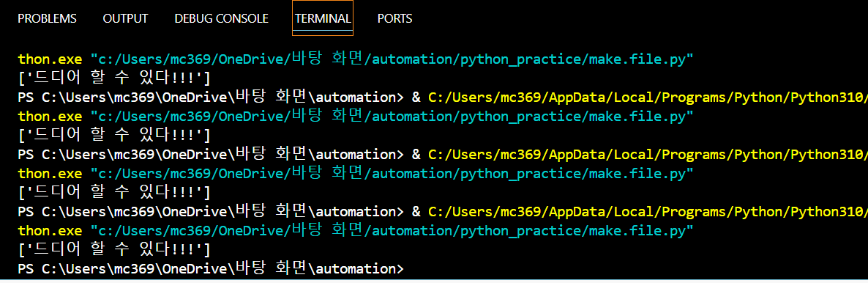868x283 pixels.
Task: Open the OUTPUT tab
Action: (125, 18)
